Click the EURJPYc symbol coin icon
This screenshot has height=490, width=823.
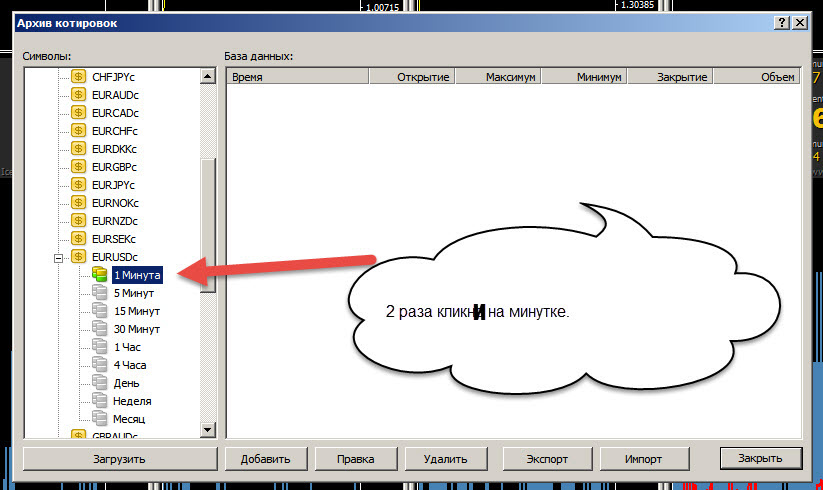click(x=78, y=185)
